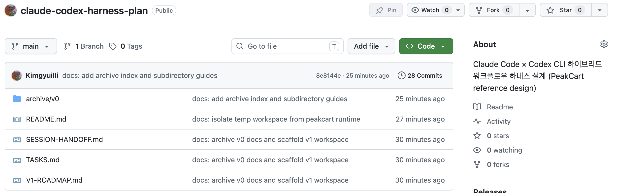Click the Kimgyuilli avatar in commit row

point(17,75)
